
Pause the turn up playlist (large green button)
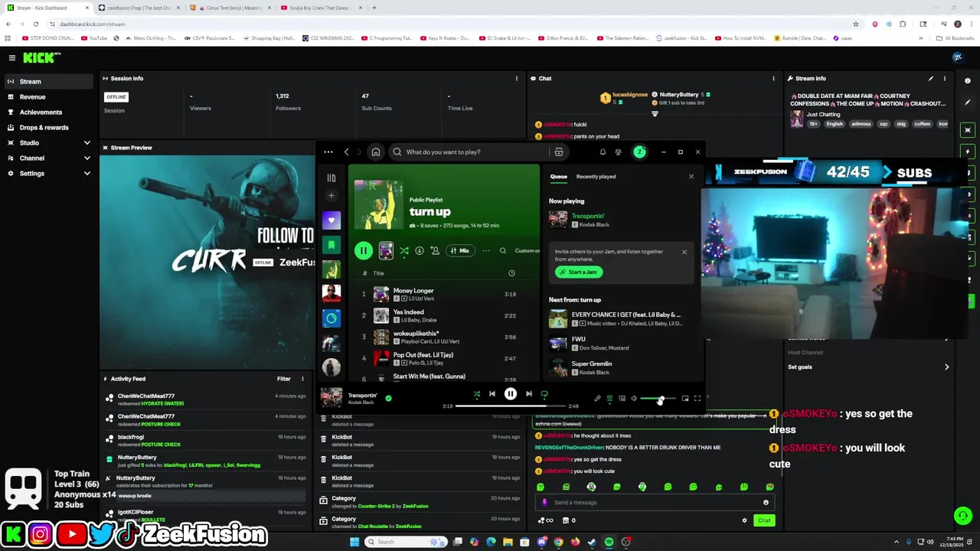[x=364, y=251]
